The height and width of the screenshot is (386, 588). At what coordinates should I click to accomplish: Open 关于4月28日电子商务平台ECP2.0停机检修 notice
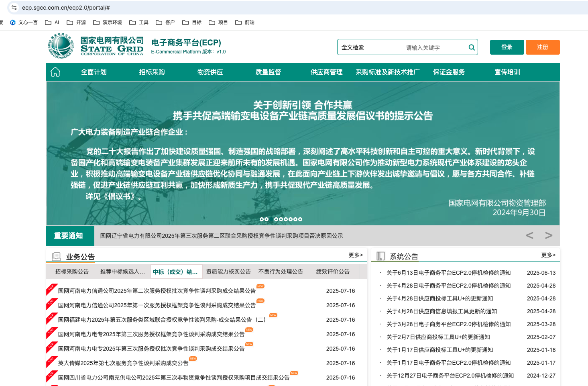448,286
